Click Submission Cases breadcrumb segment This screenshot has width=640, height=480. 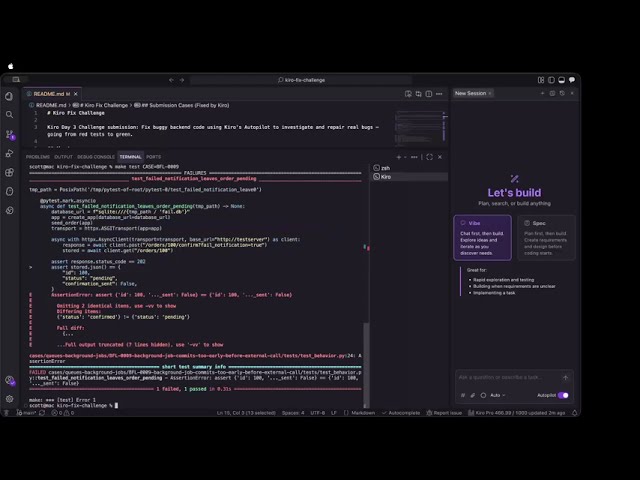[x=182, y=105]
